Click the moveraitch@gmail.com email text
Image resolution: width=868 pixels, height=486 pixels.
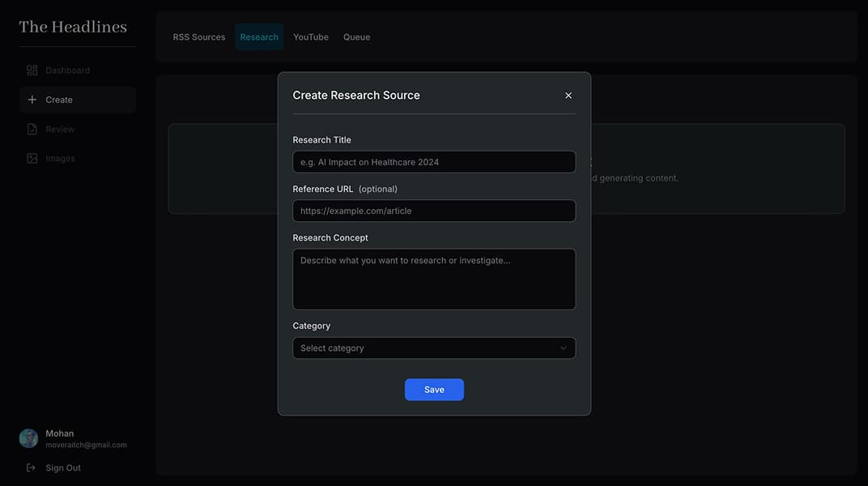pos(86,445)
